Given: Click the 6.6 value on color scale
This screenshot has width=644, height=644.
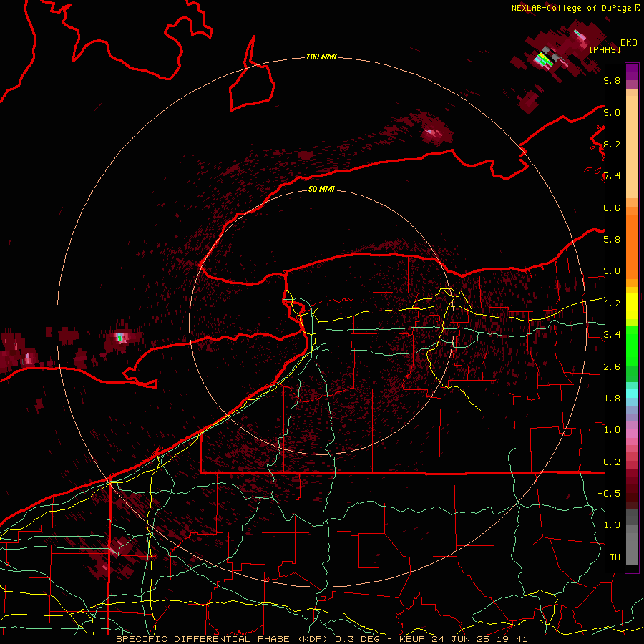Looking at the screenshot, I should [612, 208].
